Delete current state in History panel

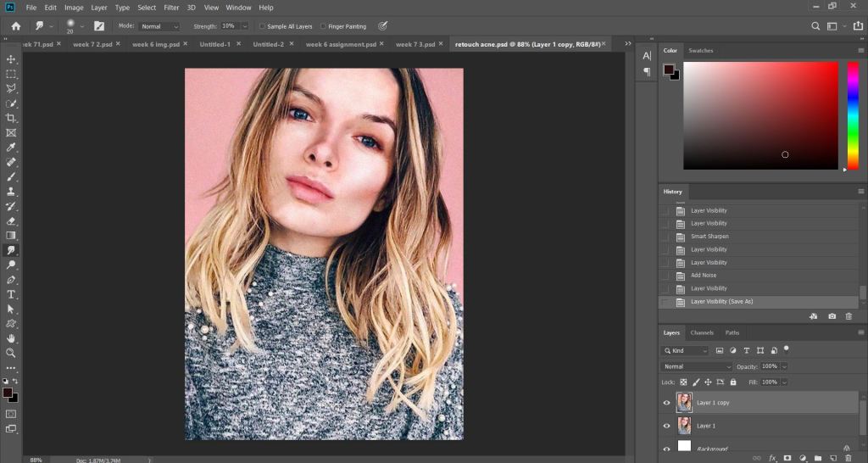coord(849,316)
